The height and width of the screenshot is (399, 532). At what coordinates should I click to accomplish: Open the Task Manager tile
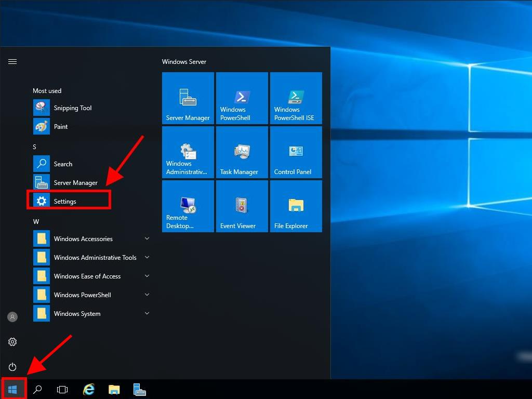(x=242, y=152)
